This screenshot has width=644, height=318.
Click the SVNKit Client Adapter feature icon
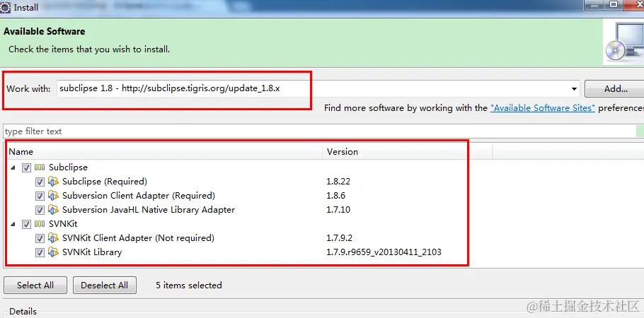tap(53, 238)
